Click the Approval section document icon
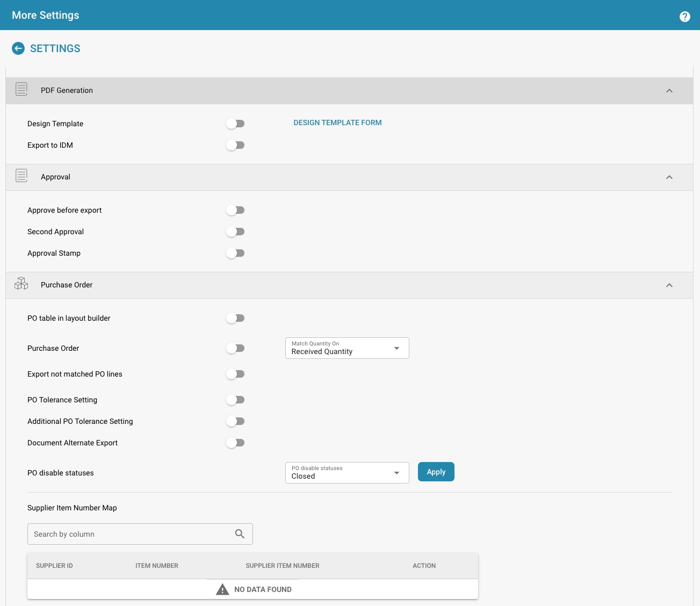This screenshot has height=606, width=700. [21, 176]
